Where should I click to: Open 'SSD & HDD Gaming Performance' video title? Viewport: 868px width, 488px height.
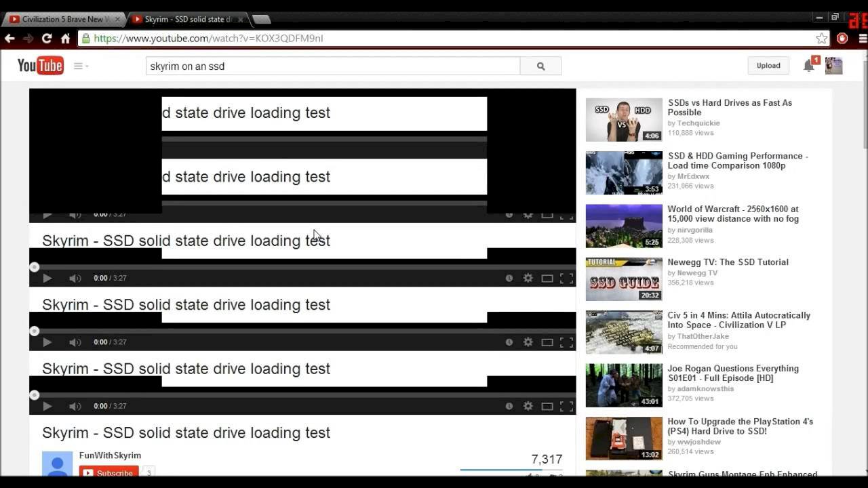coord(738,161)
